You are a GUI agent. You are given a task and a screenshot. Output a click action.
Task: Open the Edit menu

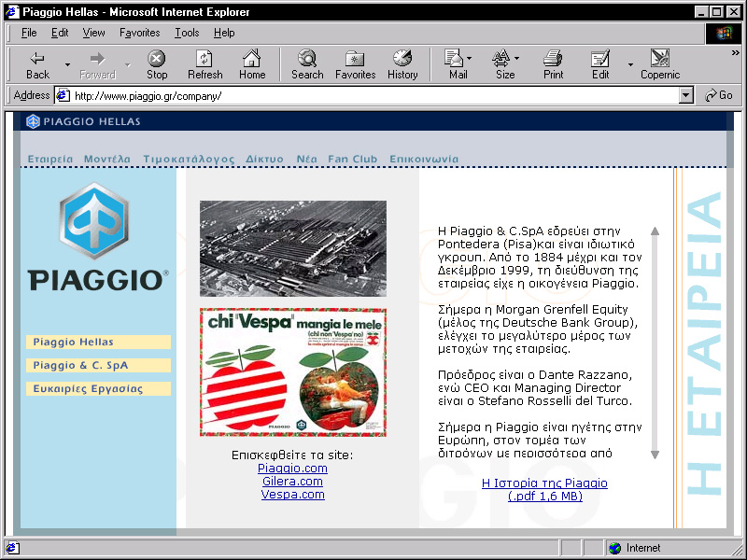60,33
